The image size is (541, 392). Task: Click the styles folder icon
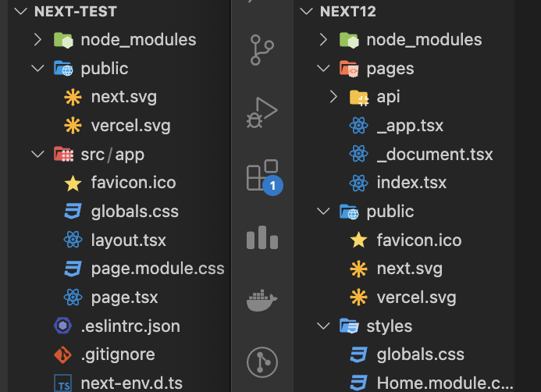[349, 326]
